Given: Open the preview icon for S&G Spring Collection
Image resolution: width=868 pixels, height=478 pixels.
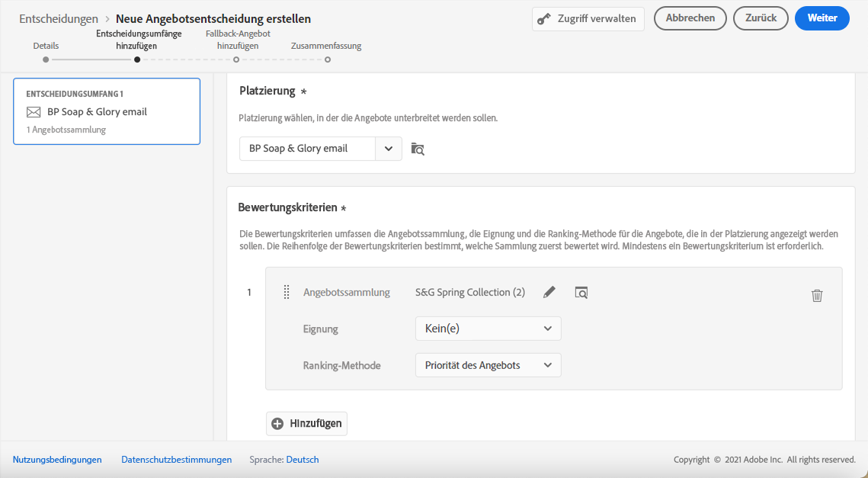Looking at the screenshot, I should [x=581, y=292].
